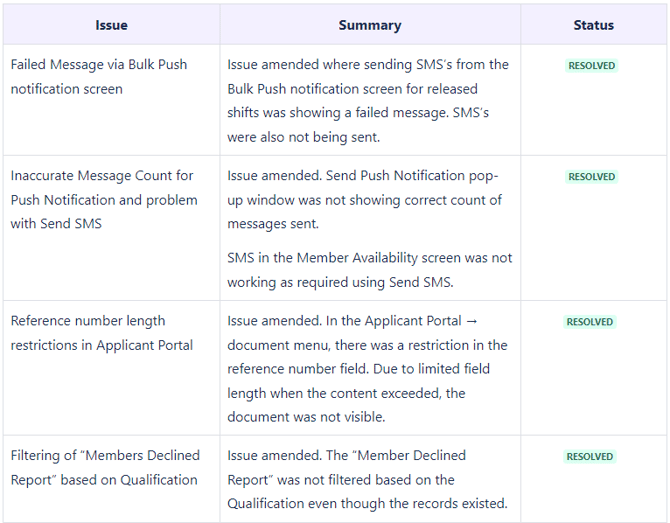Select the 'Filtering of Members Declined Report' issue cell

tap(104, 468)
